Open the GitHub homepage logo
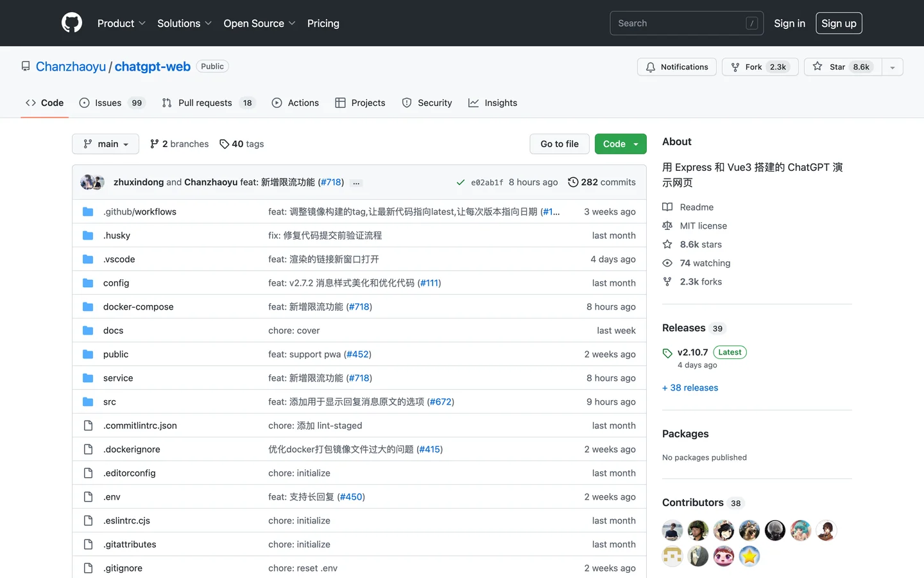Image resolution: width=924 pixels, height=578 pixels. (x=72, y=23)
